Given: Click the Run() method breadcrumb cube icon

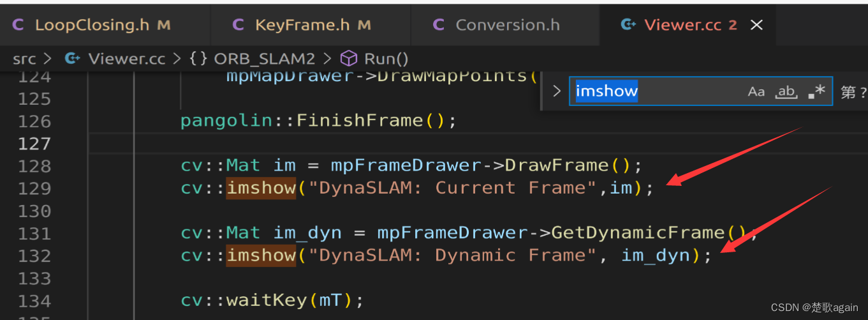Looking at the screenshot, I should coord(348,59).
